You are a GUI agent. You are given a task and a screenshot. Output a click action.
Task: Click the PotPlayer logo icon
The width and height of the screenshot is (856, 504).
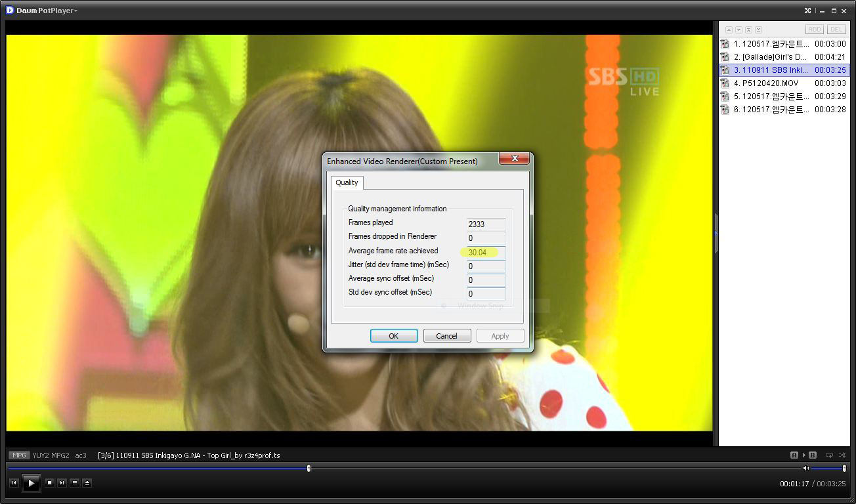click(10, 10)
